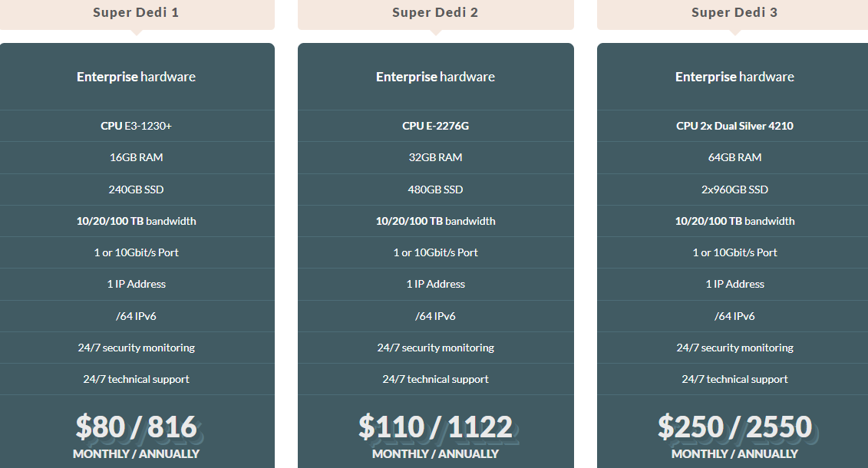Click MONTHLY / ANNUALLY label under Super Dedi 3
868x468 pixels.
click(x=734, y=453)
